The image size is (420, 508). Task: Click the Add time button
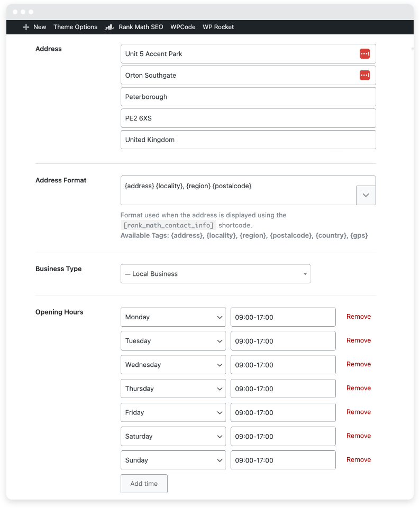pos(144,484)
